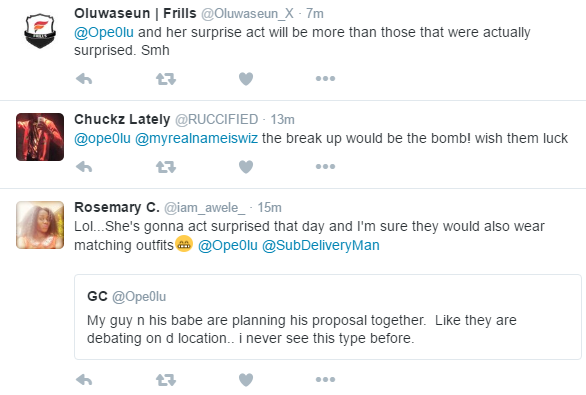This screenshot has height=395, width=586.
Task: Open Oluwaseun | Frills profile name
Action: pos(135,13)
